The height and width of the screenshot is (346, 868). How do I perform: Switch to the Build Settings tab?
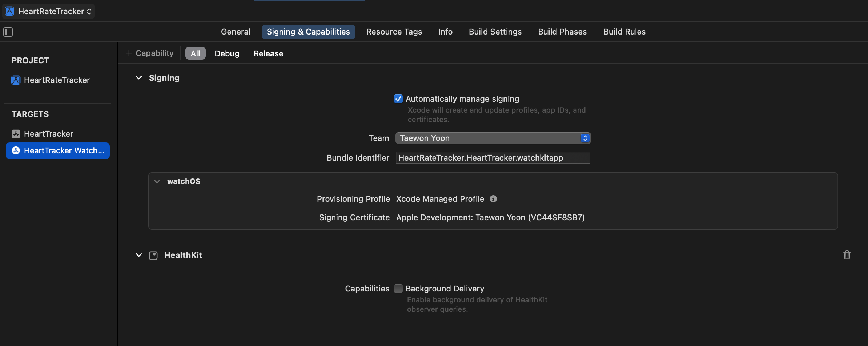[495, 32]
